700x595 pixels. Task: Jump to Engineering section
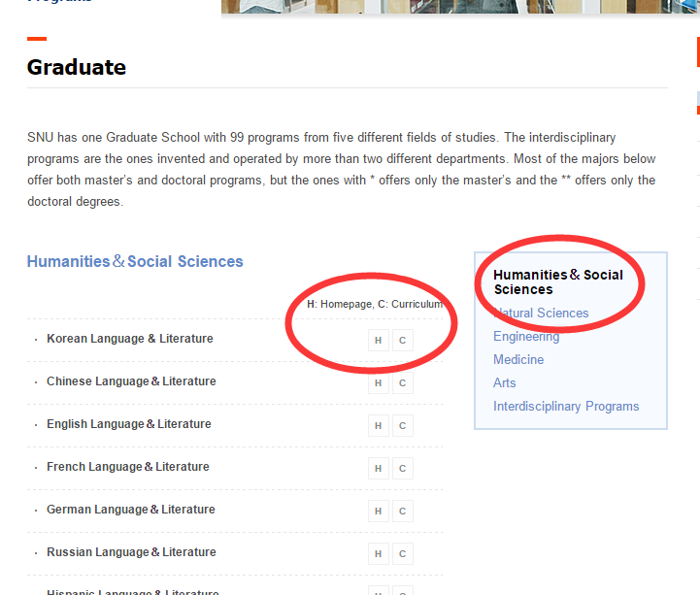click(x=526, y=336)
